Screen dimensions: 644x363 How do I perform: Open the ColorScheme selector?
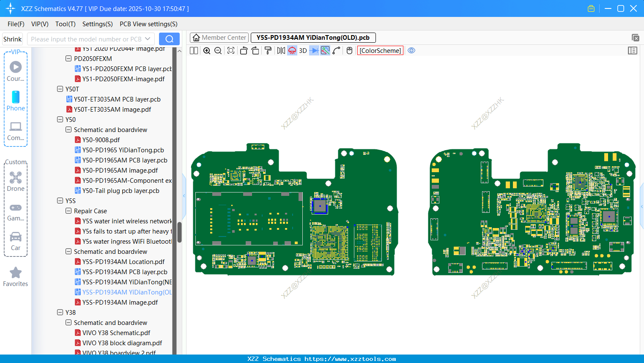[x=380, y=51]
